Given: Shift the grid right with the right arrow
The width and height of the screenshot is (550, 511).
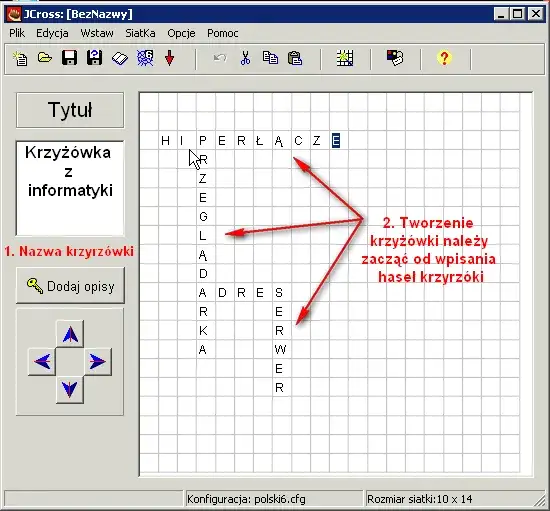Looking at the screenshot, I should (x=98, y=362).
